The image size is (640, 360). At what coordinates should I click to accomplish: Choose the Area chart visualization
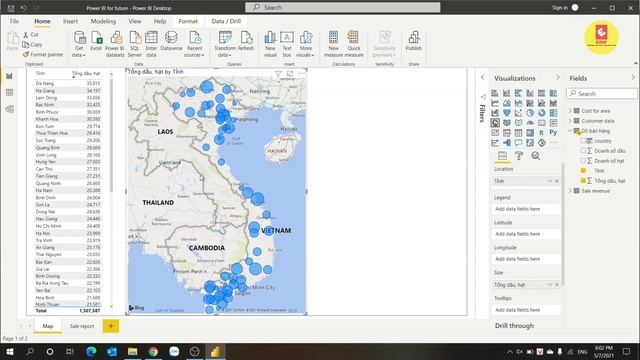[x=507, y=103]
